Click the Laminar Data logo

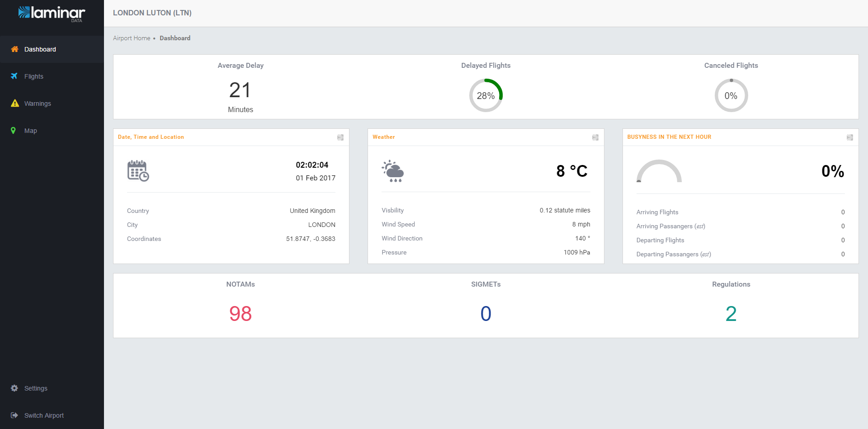pos(52,14)
